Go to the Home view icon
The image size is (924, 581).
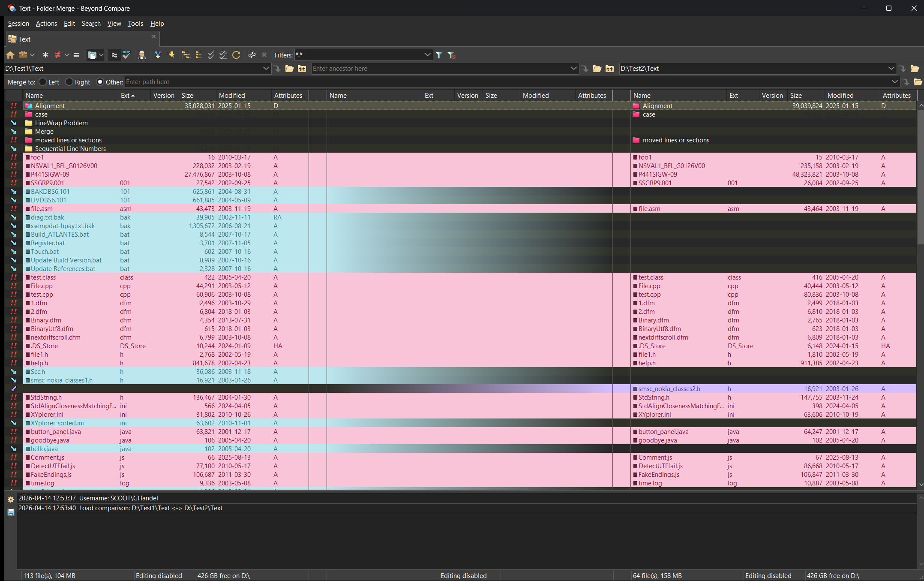pos(10,55)
